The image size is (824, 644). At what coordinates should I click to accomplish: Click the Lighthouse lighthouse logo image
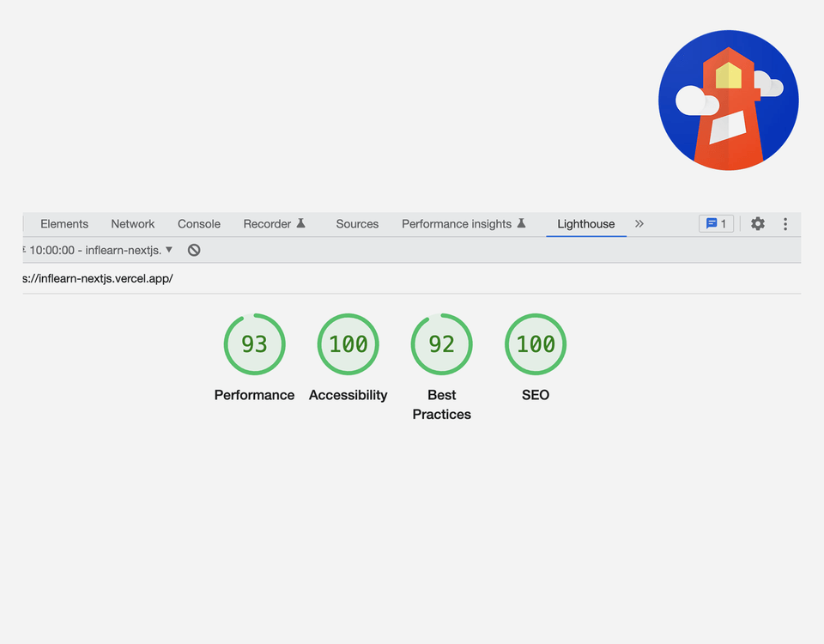coord(729,100)
